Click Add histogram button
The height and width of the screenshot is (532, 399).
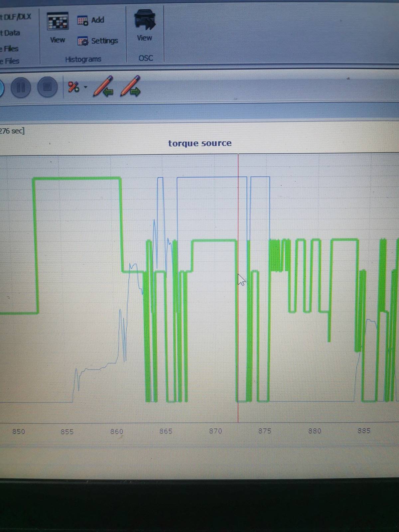point(91,20)
